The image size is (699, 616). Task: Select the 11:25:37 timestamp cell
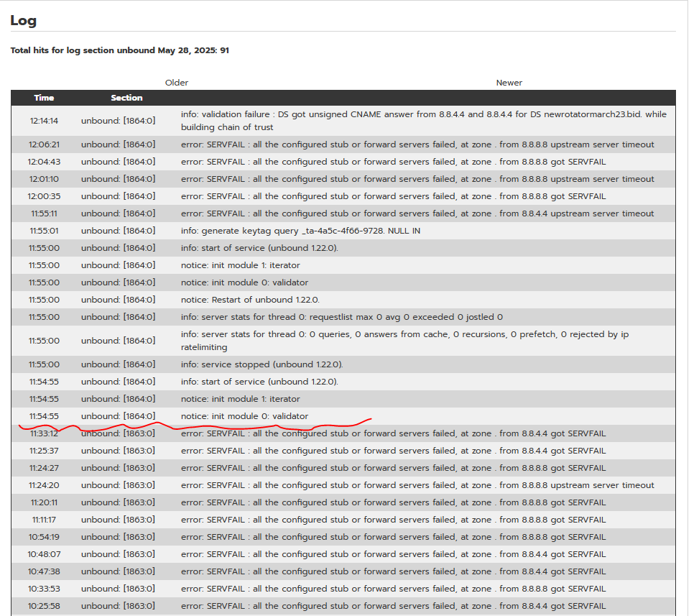point(44,451)
